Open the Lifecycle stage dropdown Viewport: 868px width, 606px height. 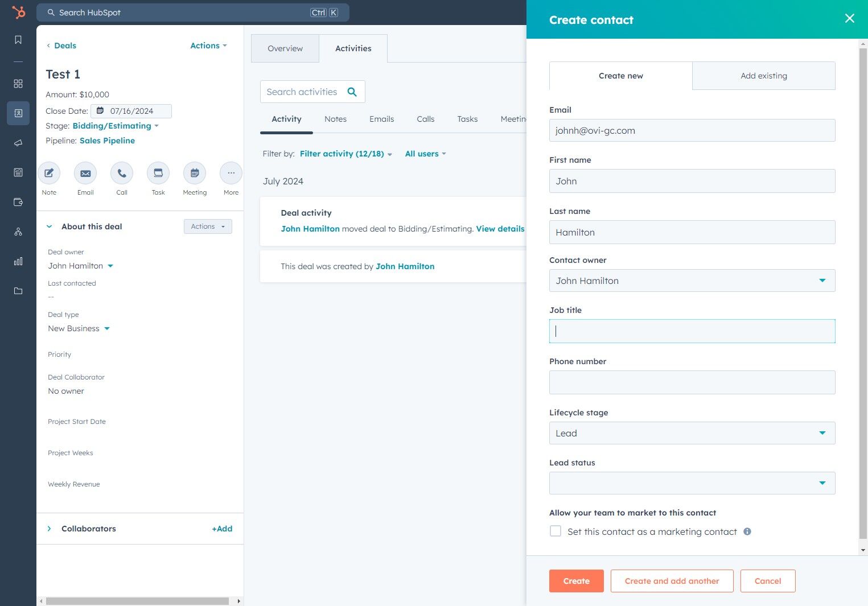(692, 433)
